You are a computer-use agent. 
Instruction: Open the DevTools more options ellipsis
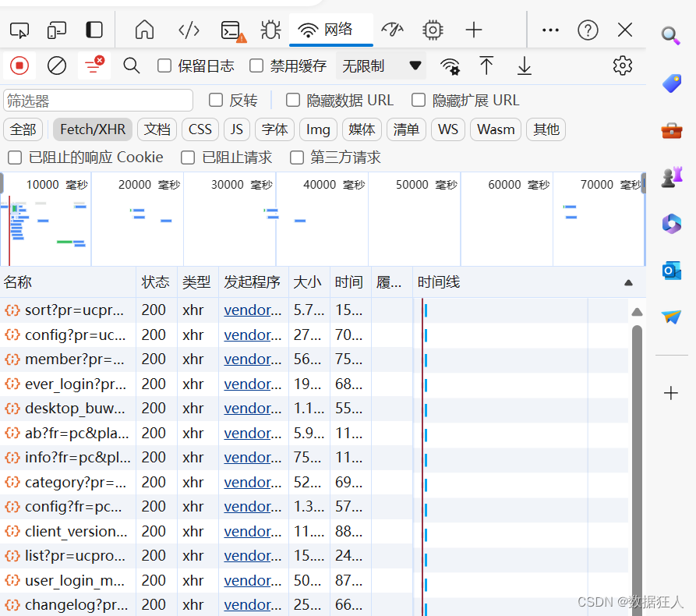click(550, 30)
